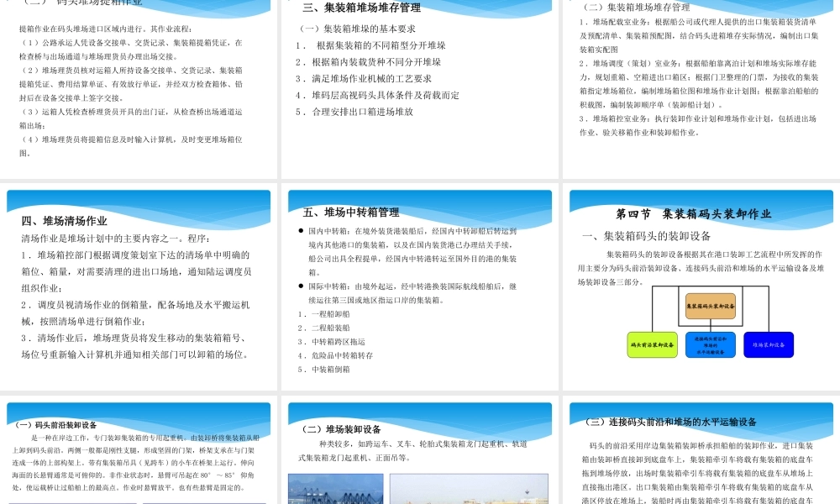Image resolution: width=840 pixels, height=504 pixels.
Task: Click the dark blue 堆场装卸设备 flowchart box
Action: click(769, 345)
